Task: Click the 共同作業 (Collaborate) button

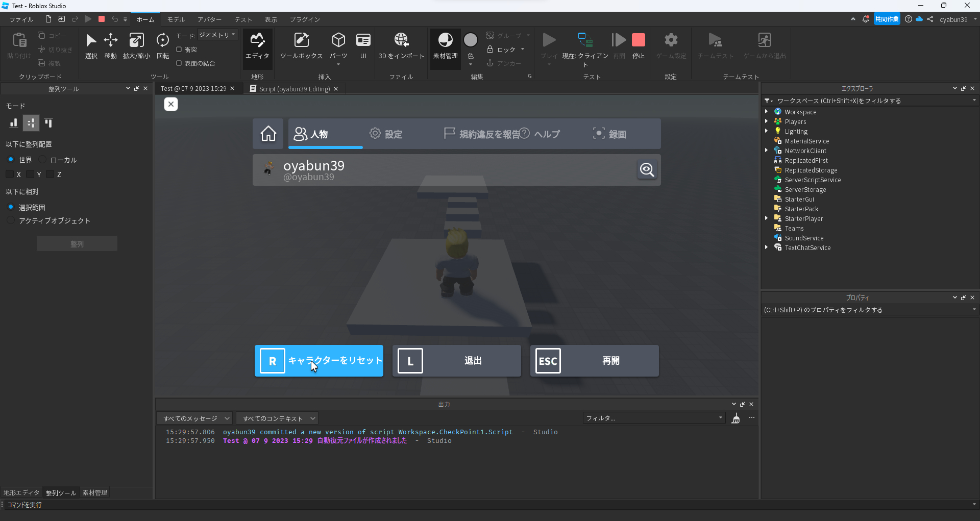Action: pos(887,19)
